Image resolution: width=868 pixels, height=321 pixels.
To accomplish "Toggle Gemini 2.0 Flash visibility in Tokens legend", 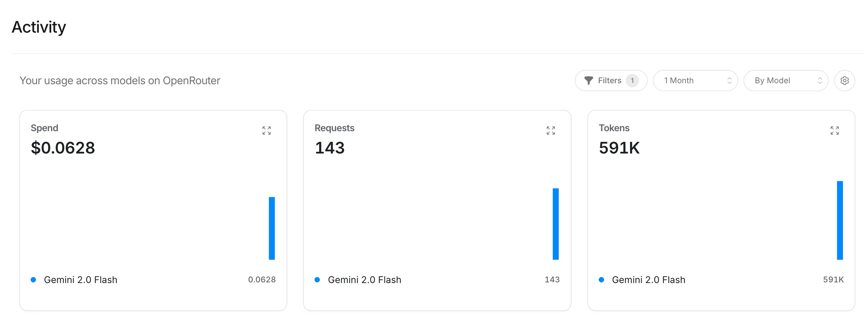I will pyautogui.click(x=649, y=279).
